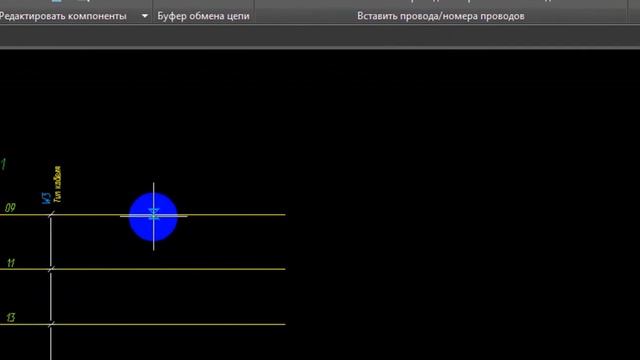Select wire number label '09'
Screen dimensions: 640x360
[10, 208]
